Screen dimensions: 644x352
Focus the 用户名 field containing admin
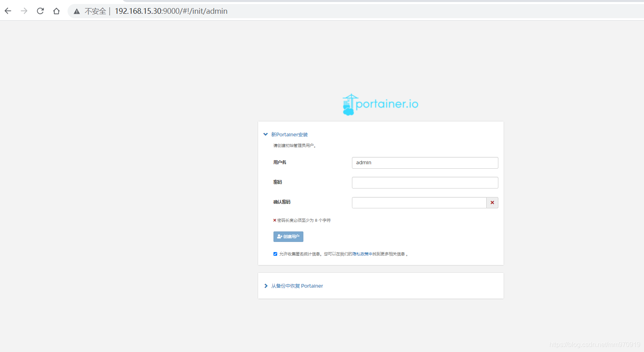tap(425, 163)
